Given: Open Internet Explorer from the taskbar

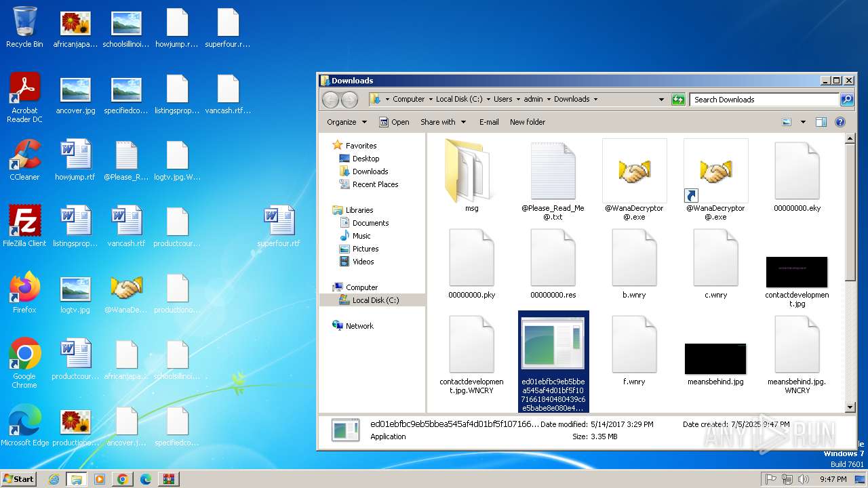Looking at the screenshot, I should pyautogui.click(x=54, y=479).
